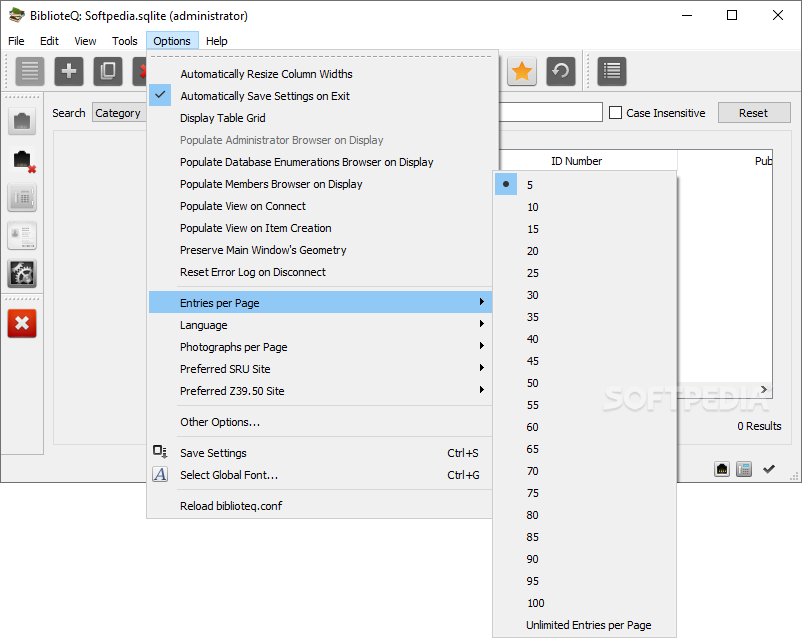Open Other Options dialog
The height and width of the screenshot is (638, 802).
(321, 422)
